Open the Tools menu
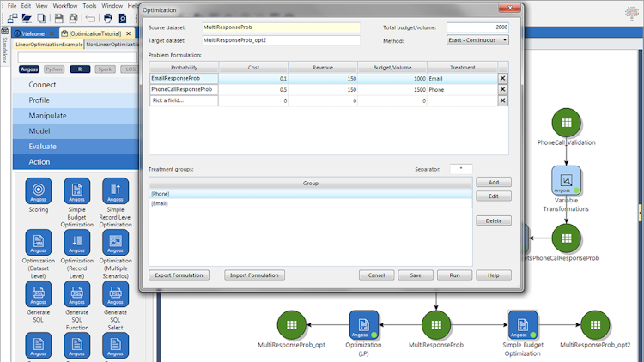The height and width of the screenshot is (362, 644). point(89,6)
